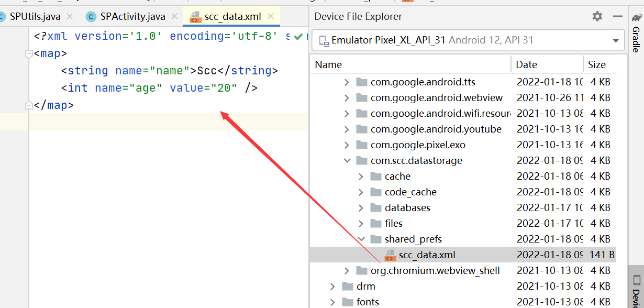The image size is (644, 308).
Task: Select the com.scc.datastorage folder row
Action: point(463,161)
